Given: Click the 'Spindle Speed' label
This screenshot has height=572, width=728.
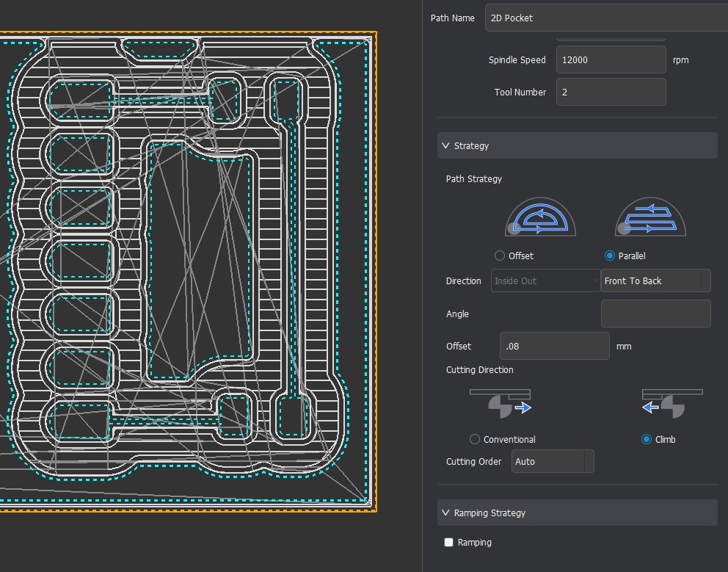Looking at the screenshot, I should [x=517, y=60].
